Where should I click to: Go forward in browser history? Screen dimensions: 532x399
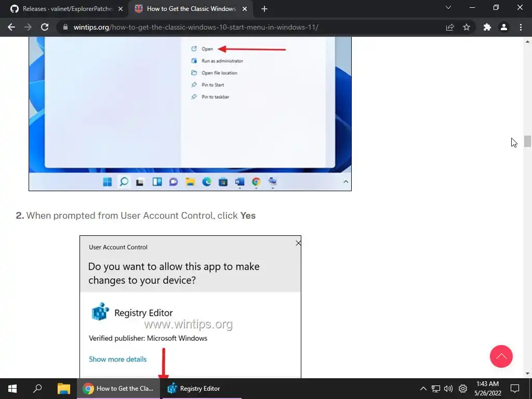tap(28, 27)
